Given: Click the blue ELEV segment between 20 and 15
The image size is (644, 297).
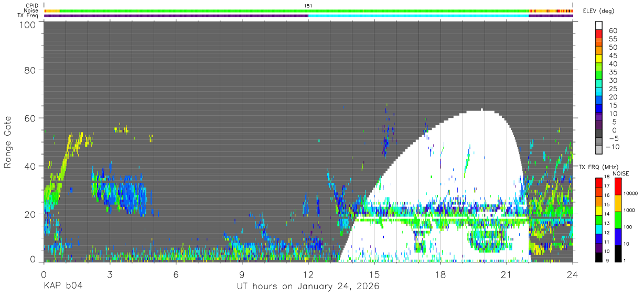Looking at the screenshot, I should 599,101.
